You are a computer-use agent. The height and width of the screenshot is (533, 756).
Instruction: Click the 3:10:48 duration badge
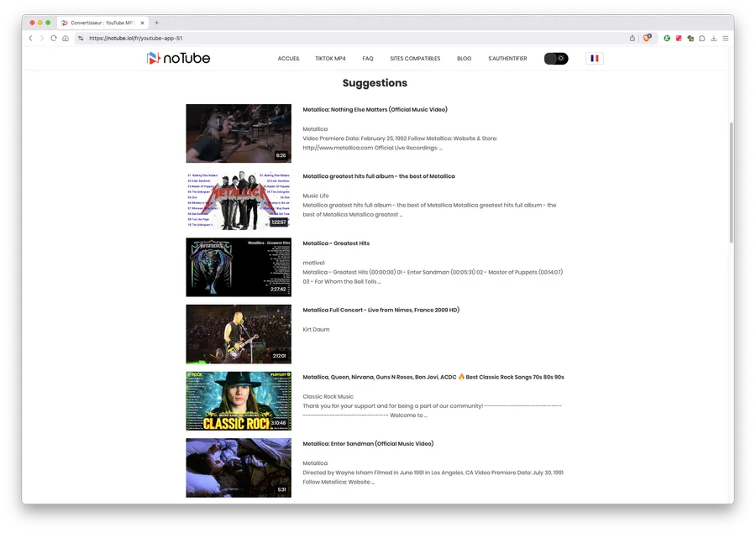click(278, 423)
